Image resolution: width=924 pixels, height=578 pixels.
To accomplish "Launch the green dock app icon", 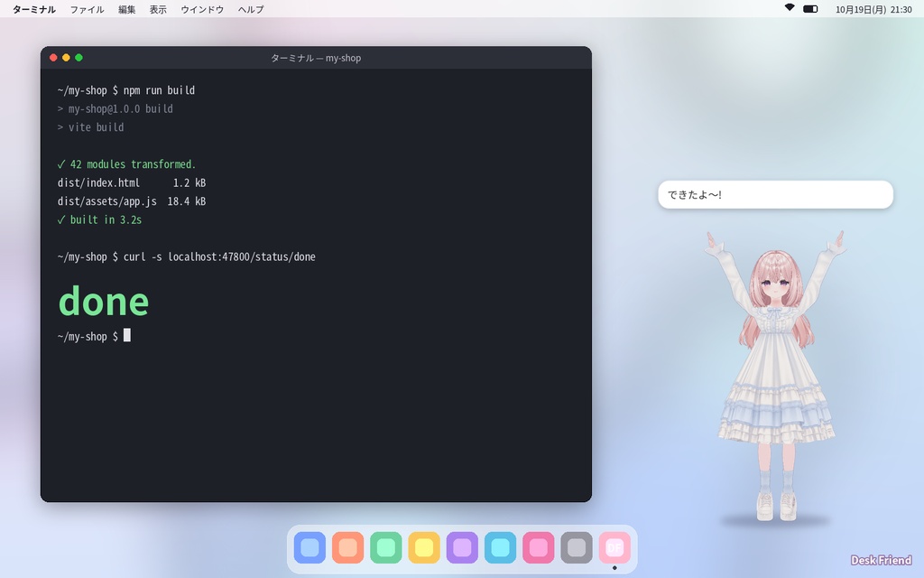I will (386, 547).
